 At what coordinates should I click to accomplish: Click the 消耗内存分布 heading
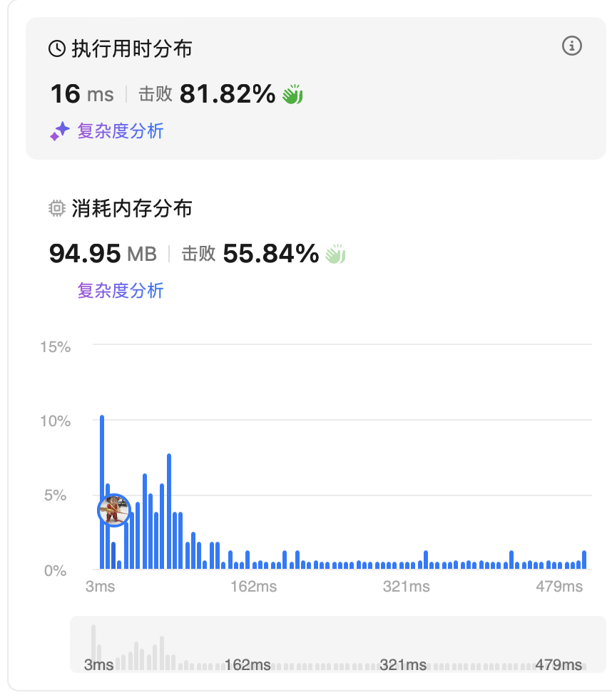[x=132, y=208]
